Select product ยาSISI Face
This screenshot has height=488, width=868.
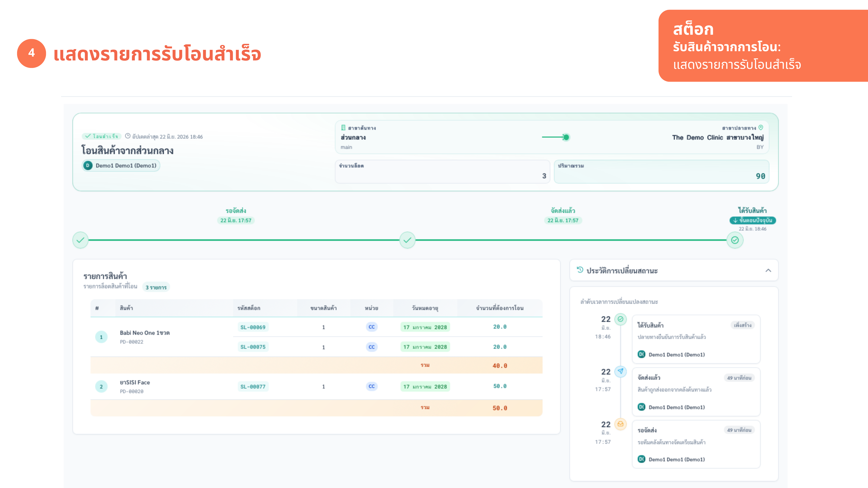(135, 382)
